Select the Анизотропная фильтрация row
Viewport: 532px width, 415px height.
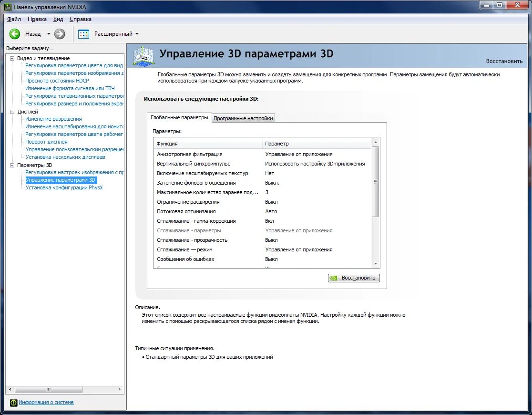263,154
